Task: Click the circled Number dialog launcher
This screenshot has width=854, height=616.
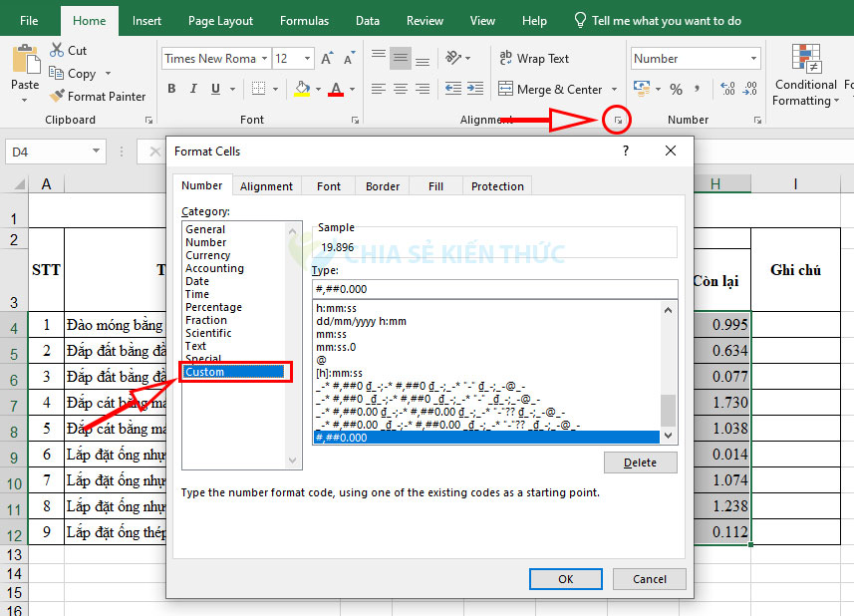Action: 617,119
